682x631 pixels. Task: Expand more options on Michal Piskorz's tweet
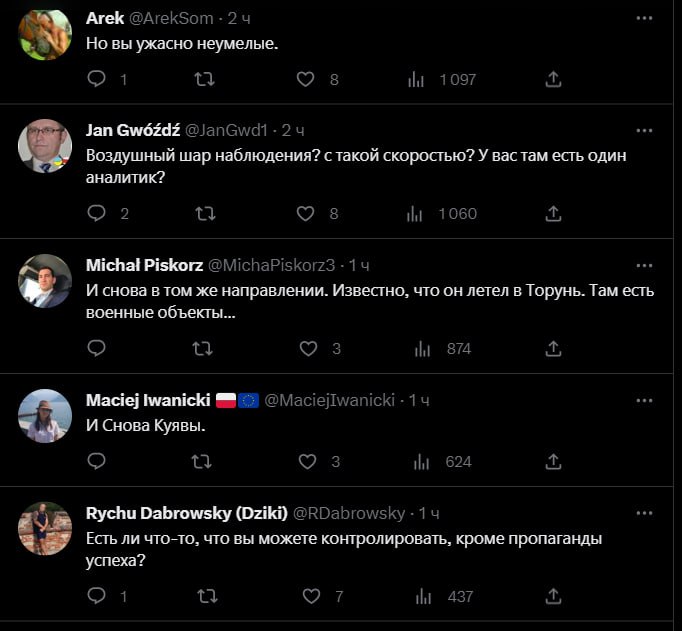coord(644,265)
